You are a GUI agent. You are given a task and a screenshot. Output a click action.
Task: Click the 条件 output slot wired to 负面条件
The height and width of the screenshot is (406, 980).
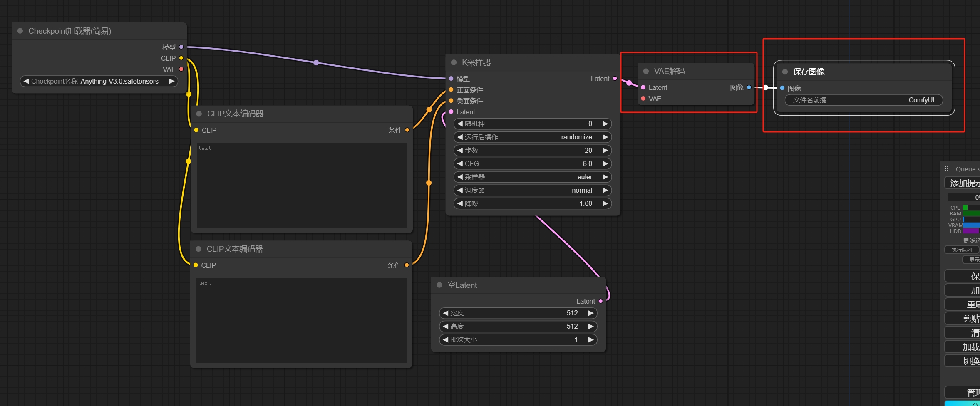point(407,265)
